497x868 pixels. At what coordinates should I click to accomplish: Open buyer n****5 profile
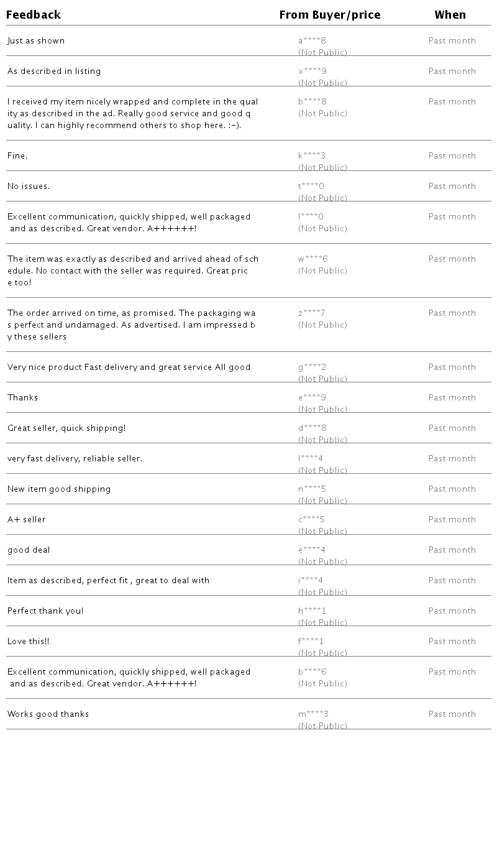[312, 489]
